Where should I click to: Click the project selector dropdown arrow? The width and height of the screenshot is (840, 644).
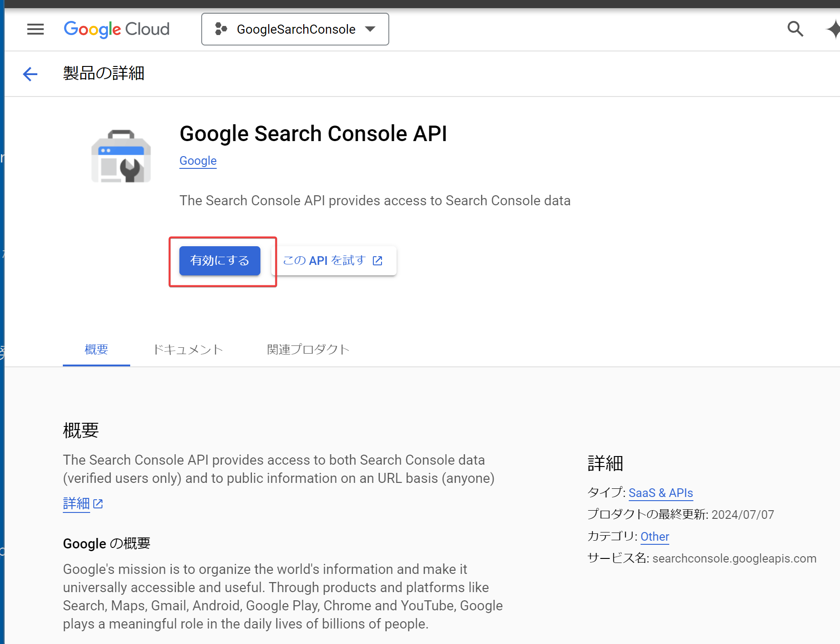coord(370,29)
